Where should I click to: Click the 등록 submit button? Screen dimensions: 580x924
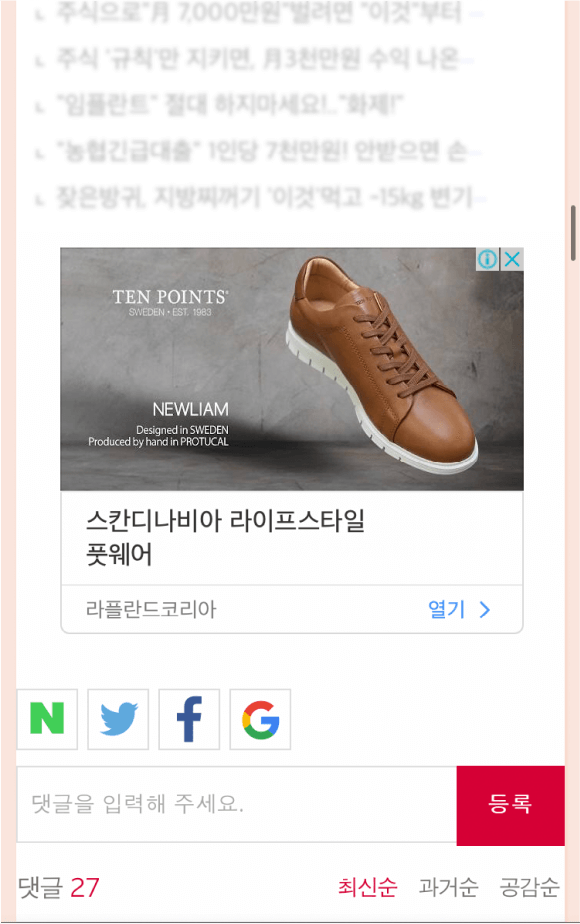[510, 806]
